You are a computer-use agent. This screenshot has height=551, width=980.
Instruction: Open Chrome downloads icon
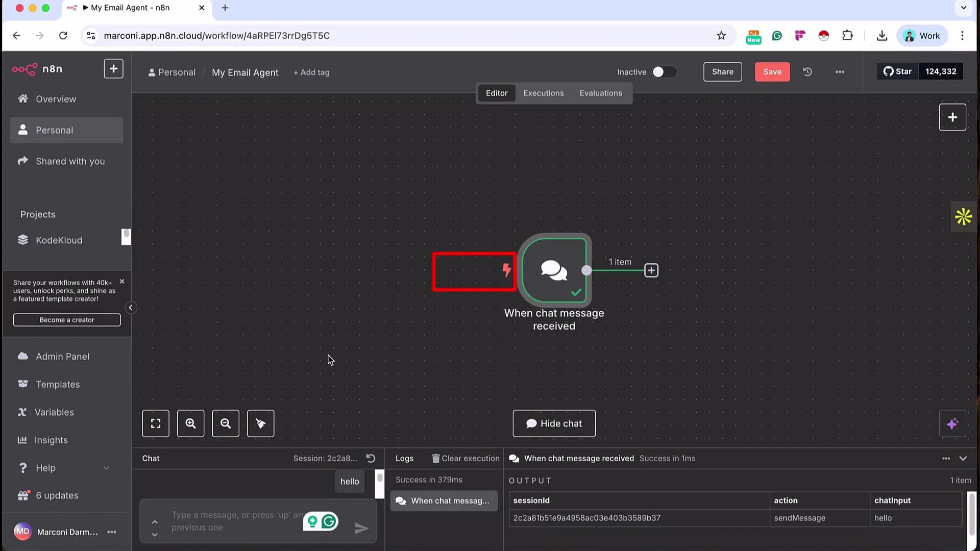[x=882, y=36]
